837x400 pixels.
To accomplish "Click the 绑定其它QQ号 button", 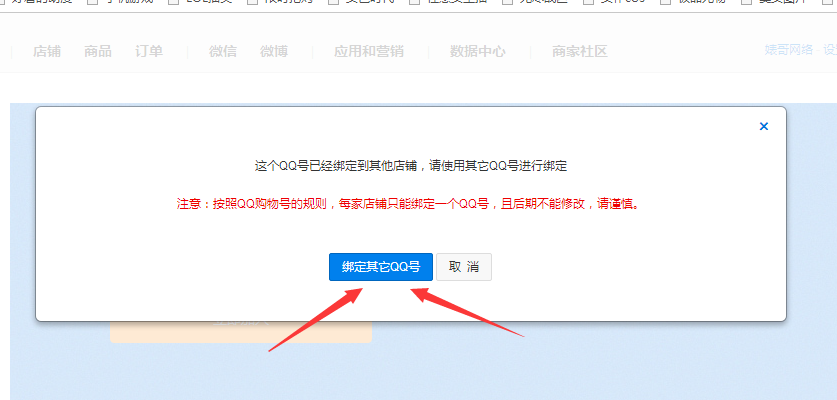I will point(381,267).
